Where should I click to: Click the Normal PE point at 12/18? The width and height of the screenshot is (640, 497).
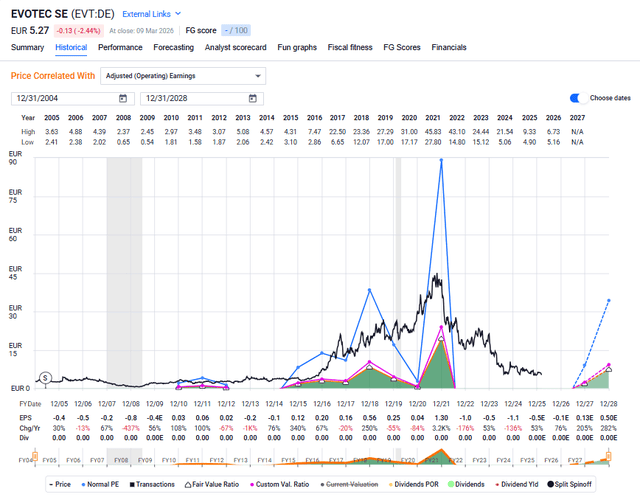[369, 290]
